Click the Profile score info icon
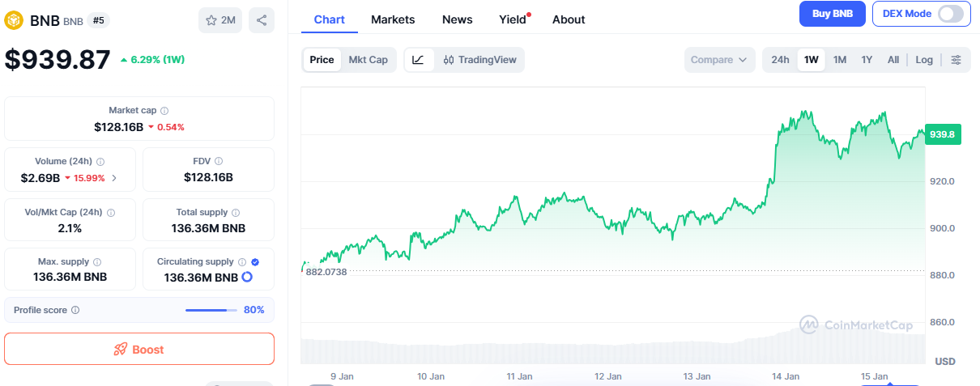The image size is (980, 386). pos(75,311)
